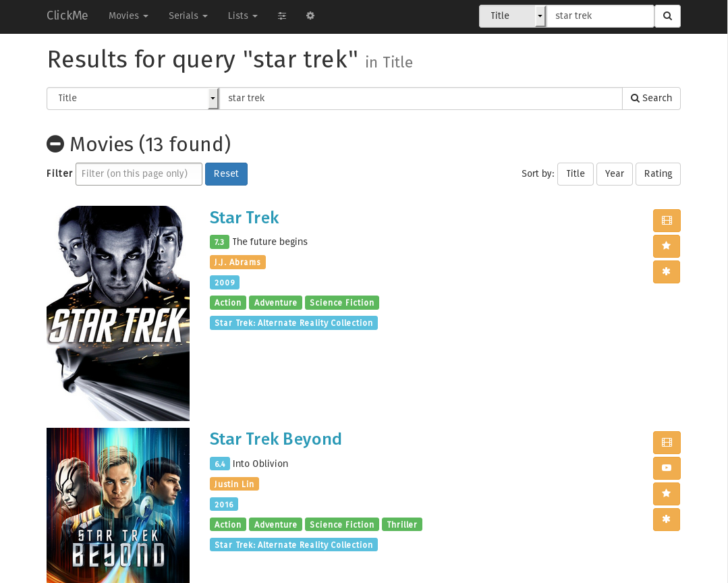Sort results by Year
This screenshot has width=728, height=583.
[x=614, y=174]
